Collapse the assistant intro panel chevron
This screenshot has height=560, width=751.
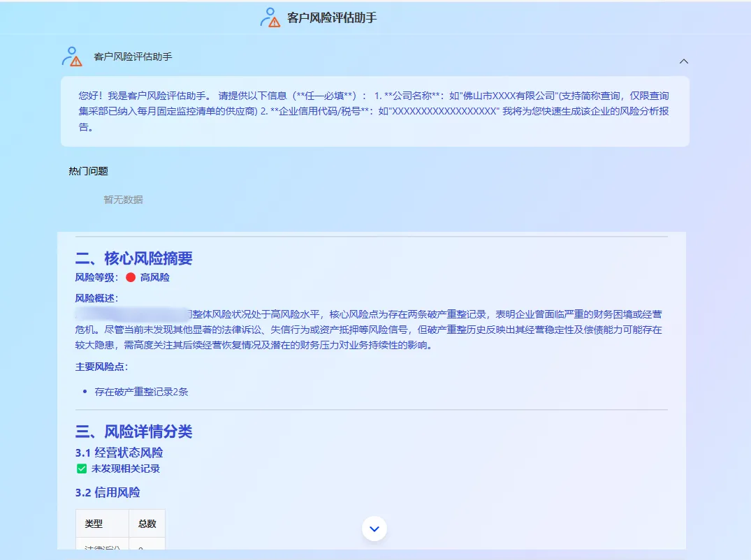(x=683, y=61)
